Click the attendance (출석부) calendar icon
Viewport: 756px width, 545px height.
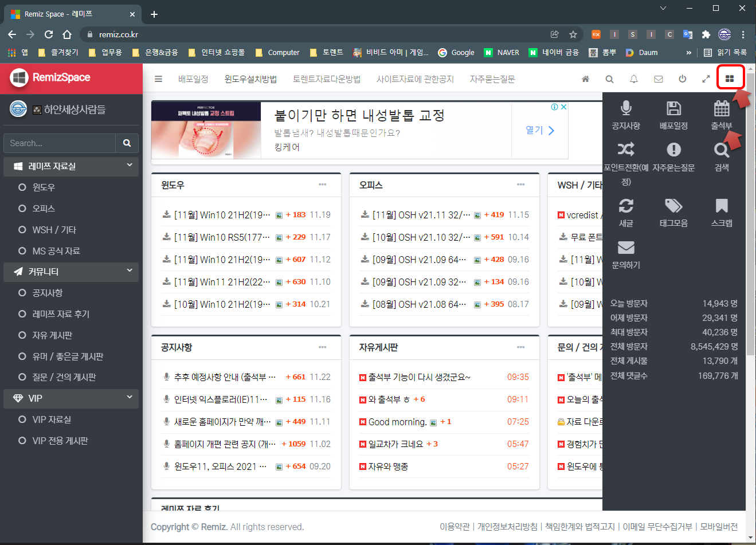[721, 108]
